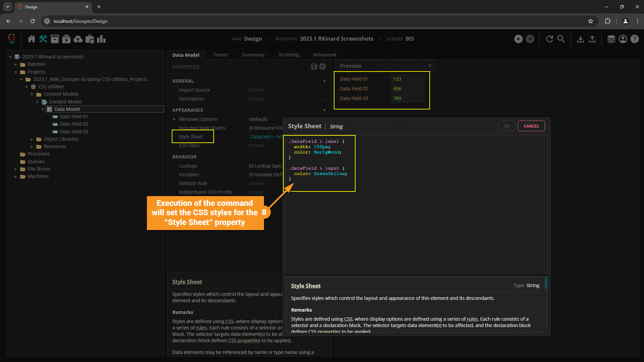Open the cloud upload page icon

pyautogui.click(x=78, y=39)
